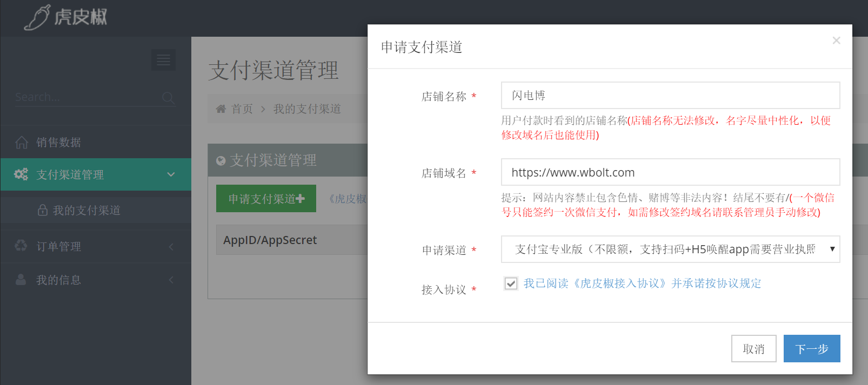
Task: Click the user icon beside 我的信息
Action: (x=21, y=279)
